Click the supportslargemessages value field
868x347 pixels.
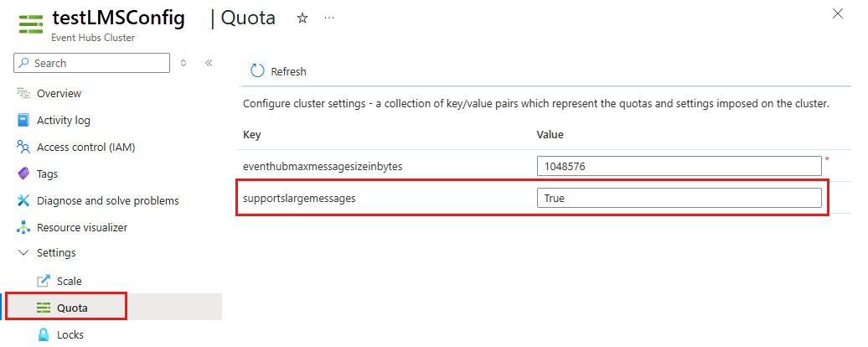point(679,198)
